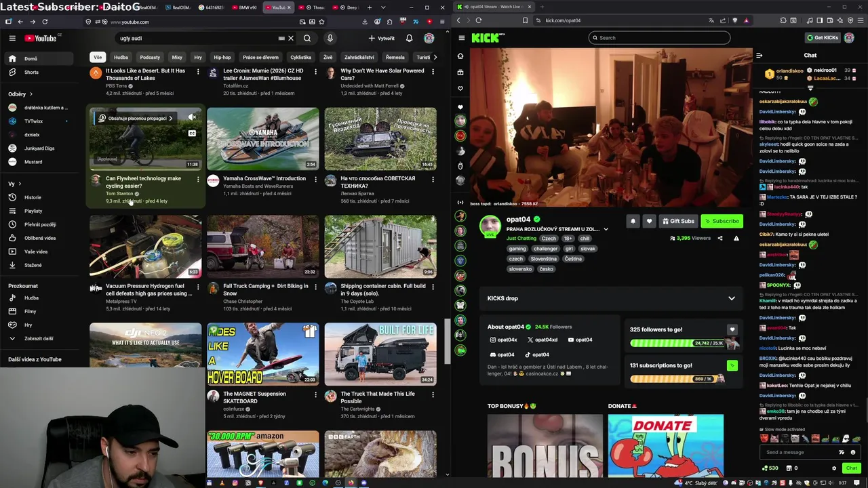The height and width of the screenshot is (488, 868).
Task: Open the Shipping container cabin video thumbnail
Action: click(x=380, y=246)
